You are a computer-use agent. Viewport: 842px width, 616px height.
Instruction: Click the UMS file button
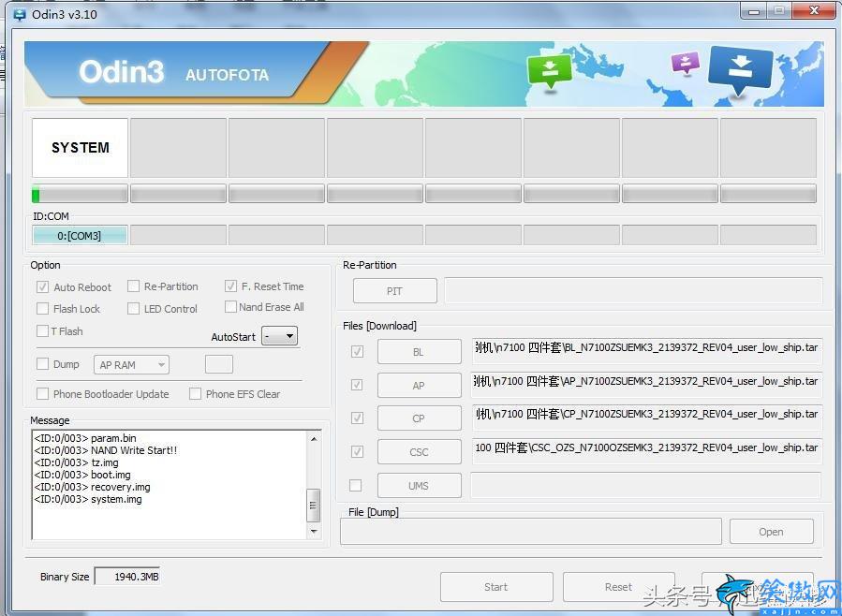[420, 486]
